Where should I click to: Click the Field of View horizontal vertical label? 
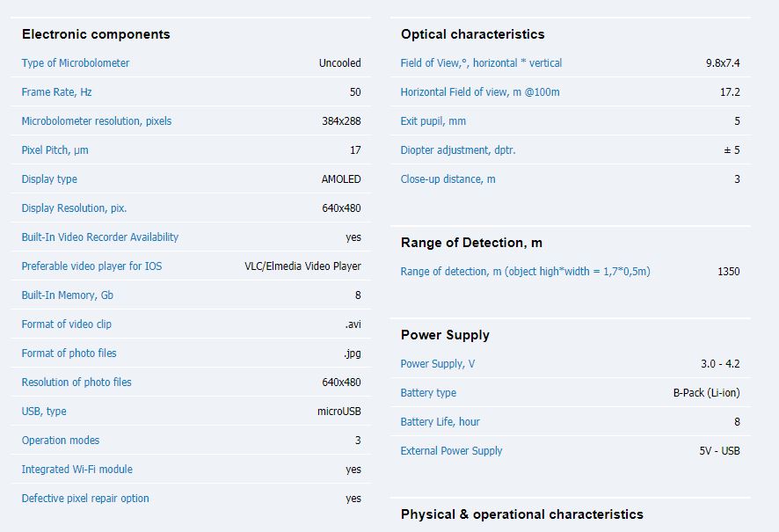pyautogui.click(x=481, y=63)
